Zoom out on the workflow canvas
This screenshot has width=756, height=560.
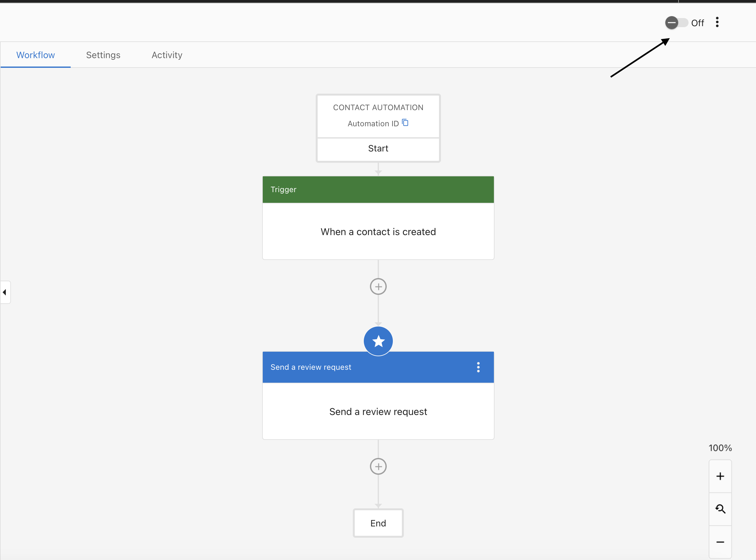pyautogui.click(x=720, y=541)
